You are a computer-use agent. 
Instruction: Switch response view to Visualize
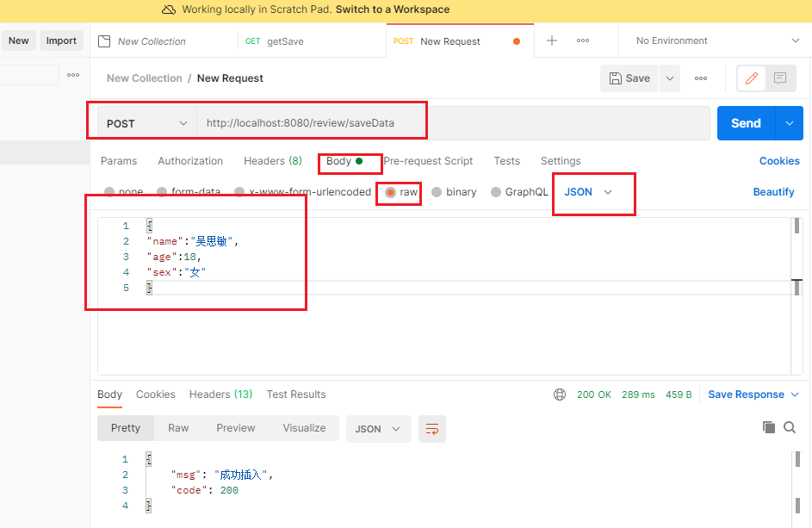point(304,428)
